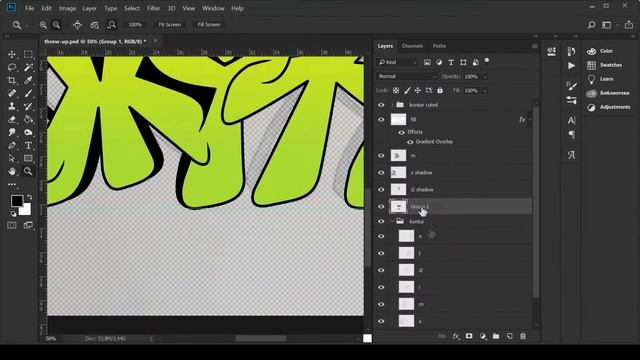Toggle the layer filtering on/off switch
This screenshot has width=640, height=360.
click(x=487, y=61)
